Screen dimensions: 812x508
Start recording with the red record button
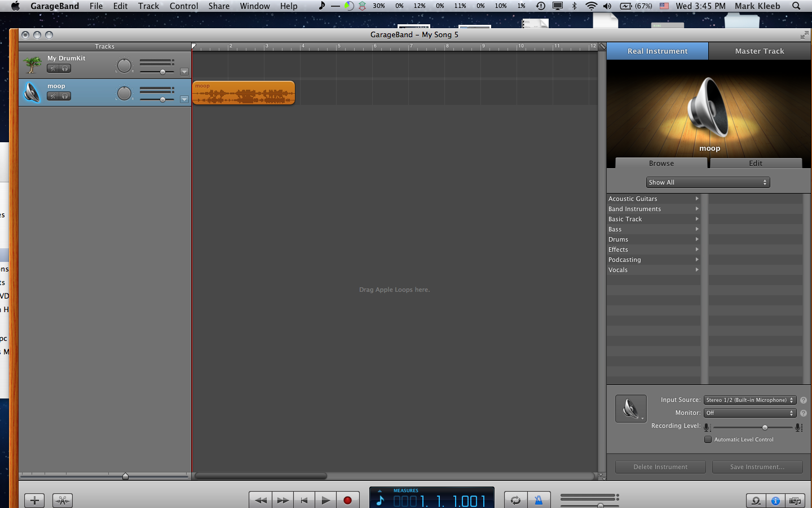coord(347,500)
